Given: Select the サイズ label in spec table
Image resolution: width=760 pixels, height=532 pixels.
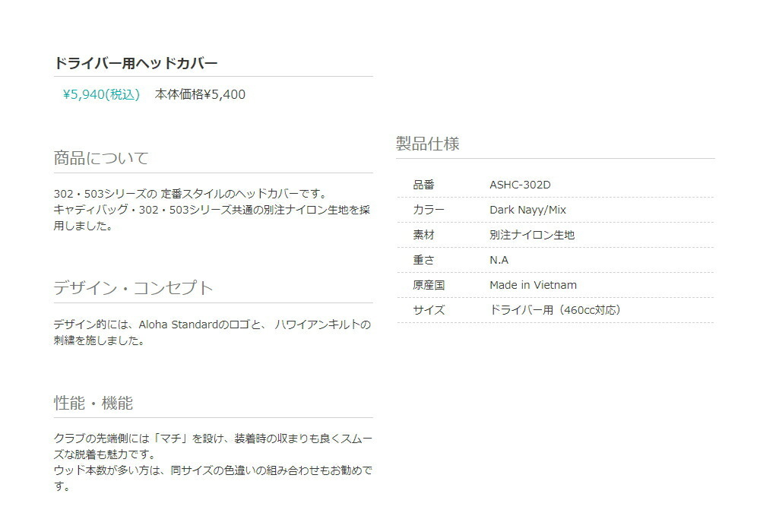Looking at the screenshot, I should pos(429,310).
